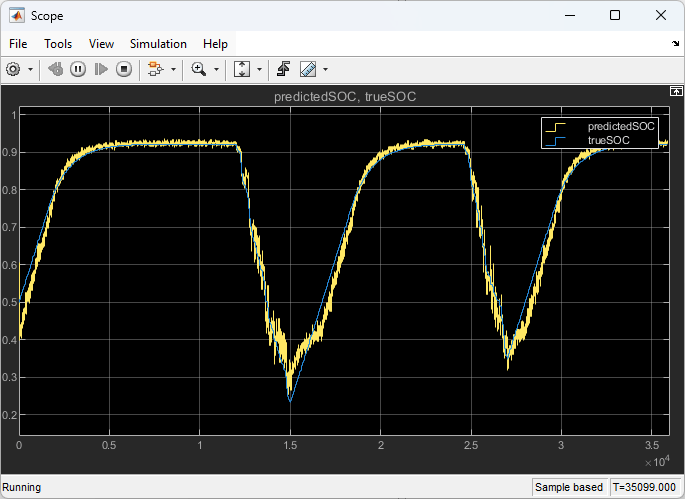This screenshot has width=685, height=499.
Task: Maximize the axes with the corner button
Action: click(676, 91)
